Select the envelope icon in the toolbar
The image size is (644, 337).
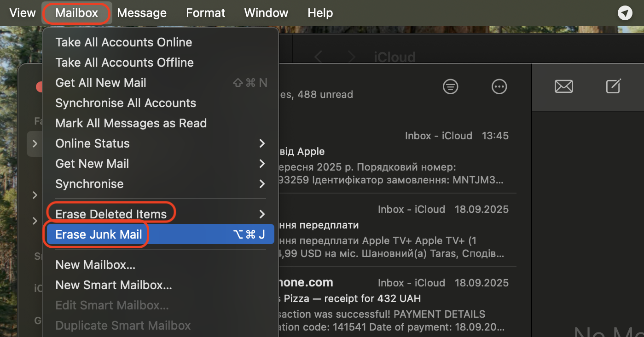point(564,86)
